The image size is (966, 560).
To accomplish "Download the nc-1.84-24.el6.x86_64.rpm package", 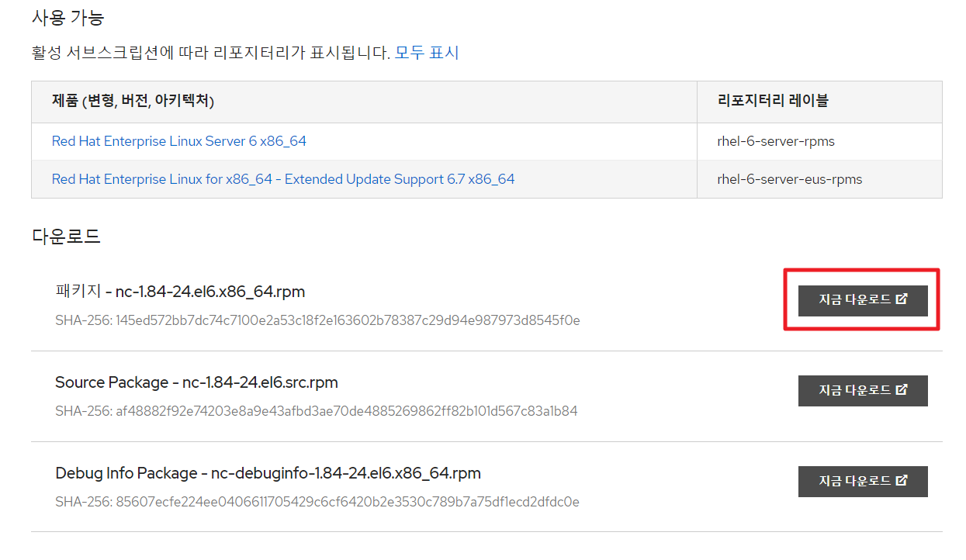I will [x=863, y=299].
